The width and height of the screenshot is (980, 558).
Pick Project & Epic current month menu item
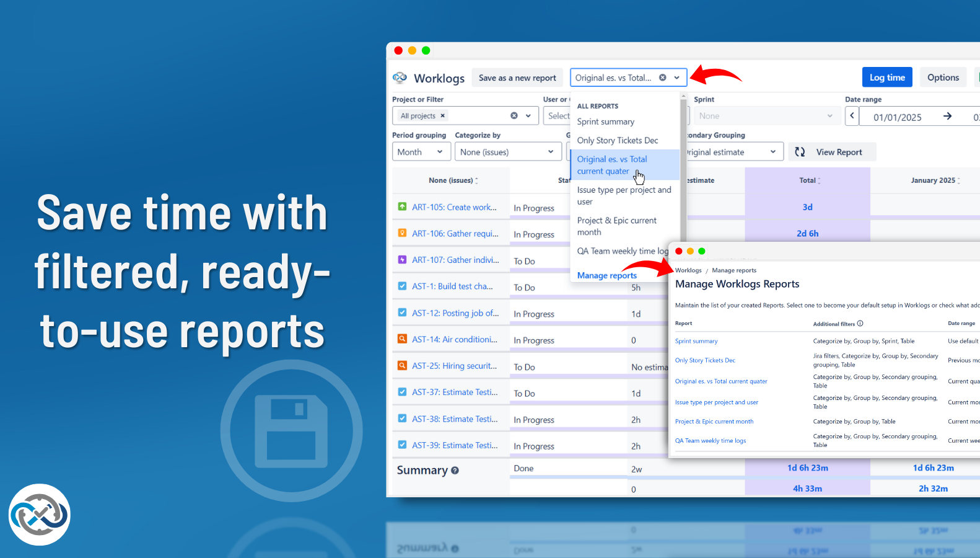[625, 226]
